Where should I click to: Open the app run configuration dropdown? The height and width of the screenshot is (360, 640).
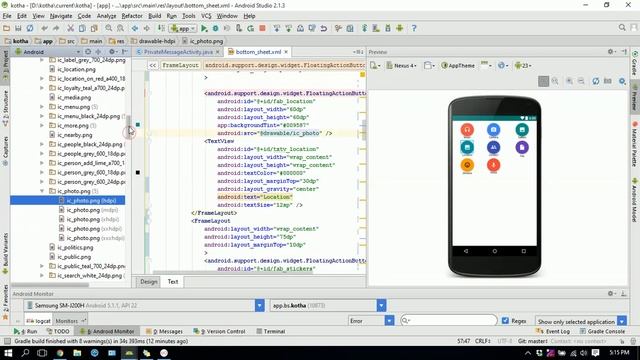pos(183,28)
